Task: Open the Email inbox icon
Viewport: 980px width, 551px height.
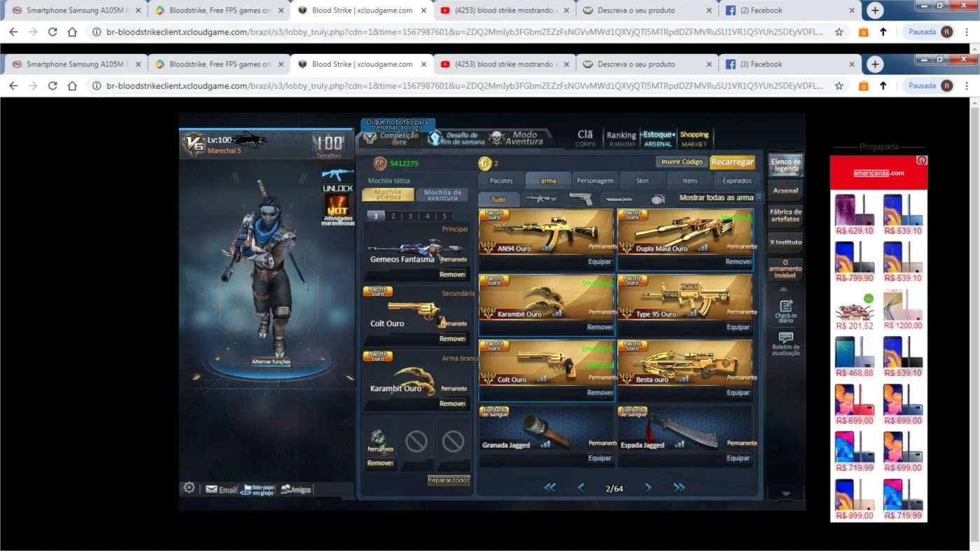Action: point(220,489)
